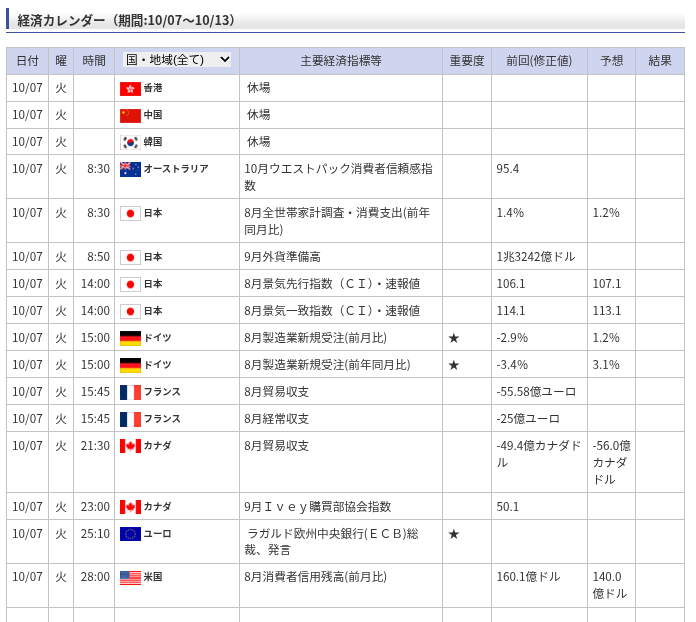Click the United States flag icon

[130, 578]
